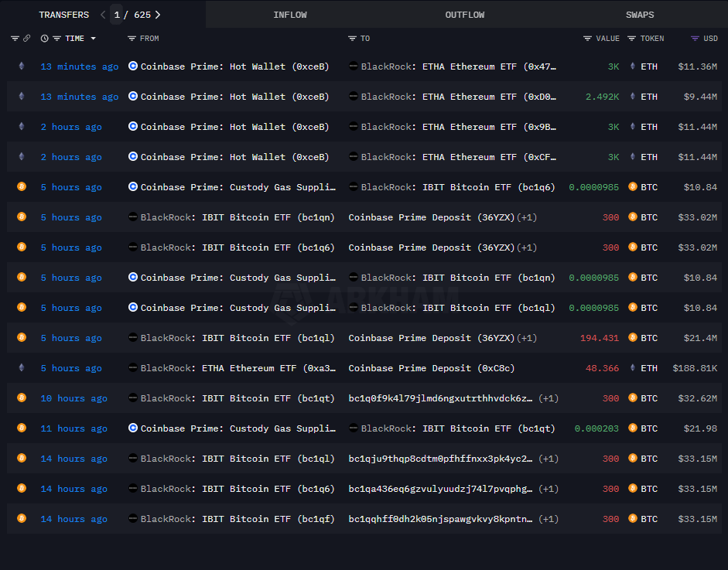Click sender ETHA Ethereum ETF (0xa3…
728x570 pixels.
(x=268, y=368)
